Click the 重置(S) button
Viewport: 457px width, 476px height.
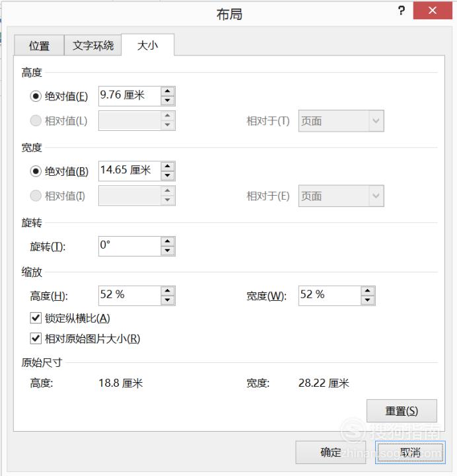(402, 411)
